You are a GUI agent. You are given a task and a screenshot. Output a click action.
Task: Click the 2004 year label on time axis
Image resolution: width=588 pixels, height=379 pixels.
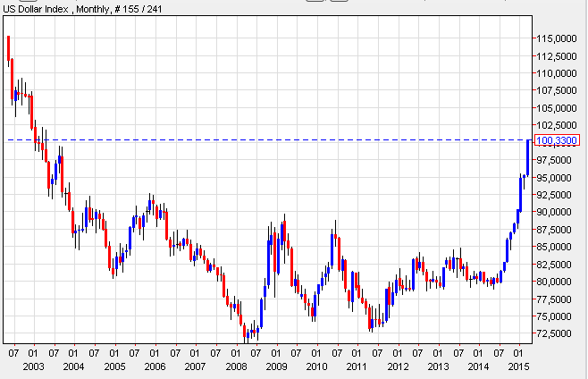point(73,366)
